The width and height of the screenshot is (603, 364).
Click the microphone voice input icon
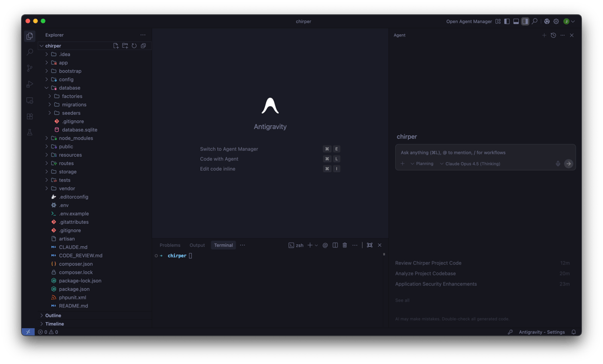[x=558, y=164]
